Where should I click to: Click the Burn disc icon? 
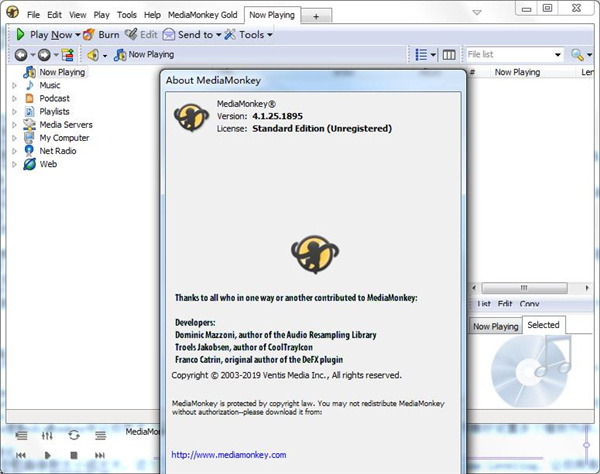(x=89, y=34)
